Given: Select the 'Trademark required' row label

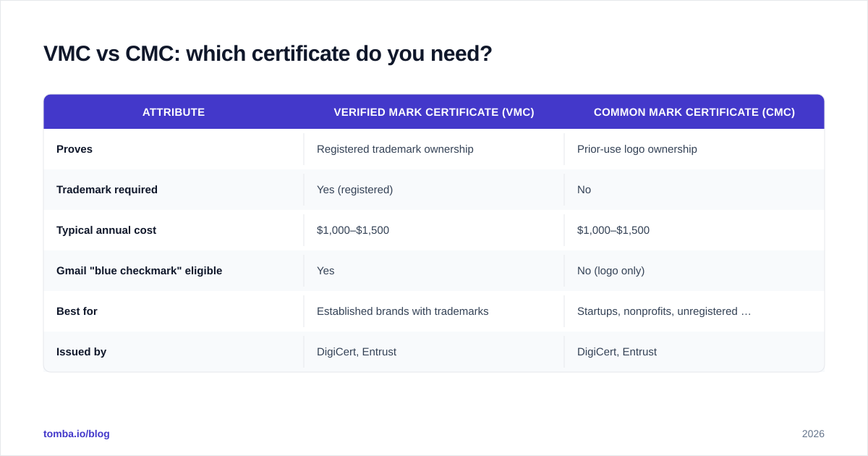Looking at the screenshot, I should pos(107,190).
